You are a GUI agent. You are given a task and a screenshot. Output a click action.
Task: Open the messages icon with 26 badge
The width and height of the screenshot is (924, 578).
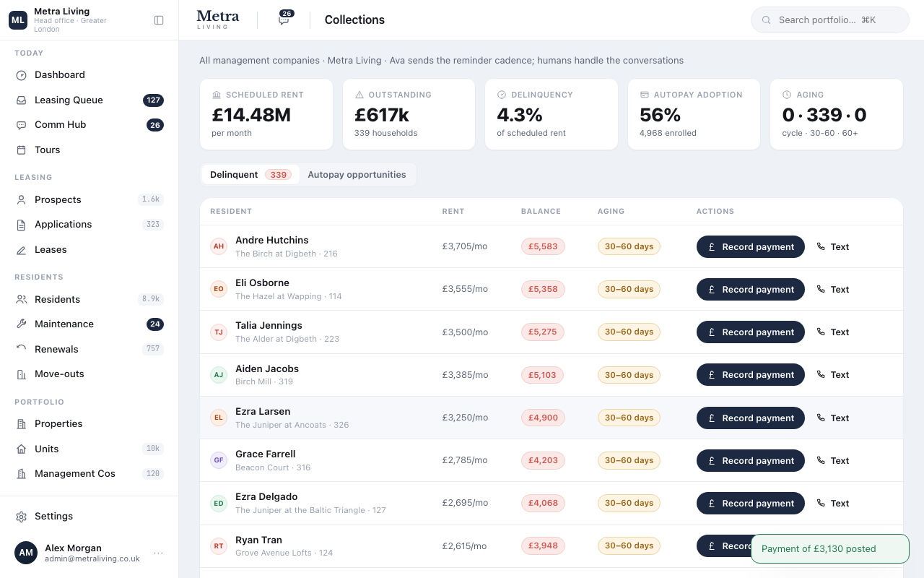coord(284,20)
